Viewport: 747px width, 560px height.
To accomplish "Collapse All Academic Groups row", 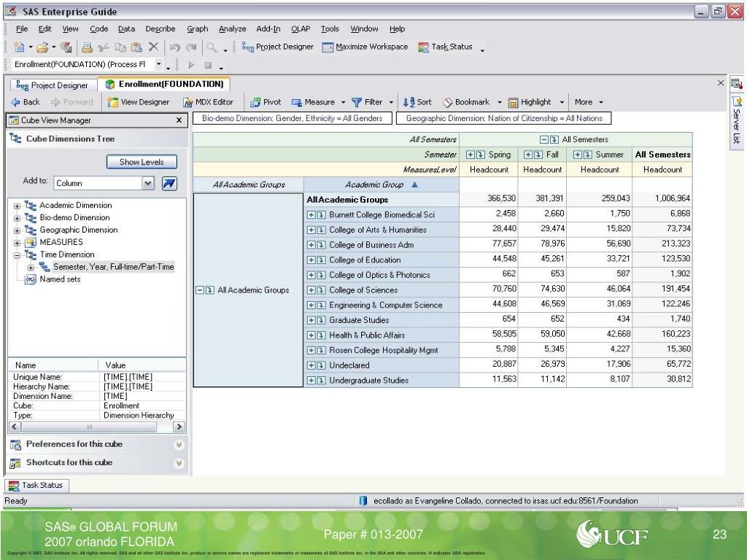I will [200, 290].
